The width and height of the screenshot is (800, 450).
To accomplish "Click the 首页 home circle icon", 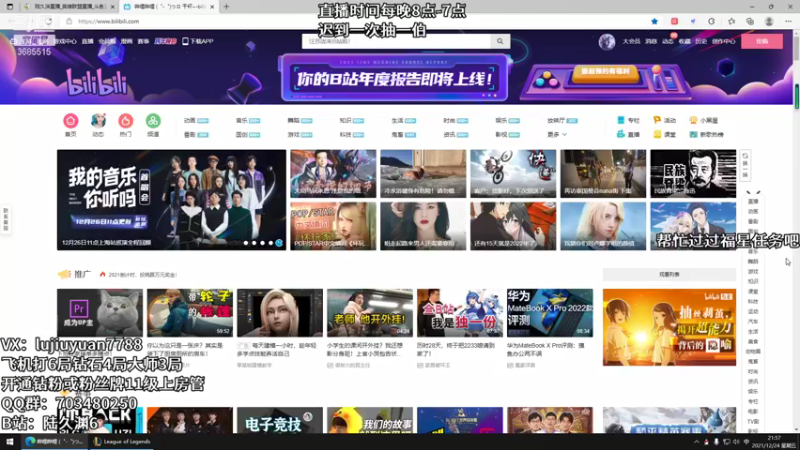I will (x=70, y=120).
